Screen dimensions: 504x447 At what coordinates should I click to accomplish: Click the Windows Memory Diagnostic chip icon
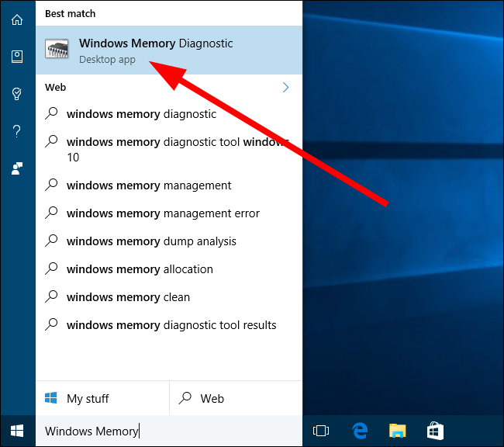[57, 49]
